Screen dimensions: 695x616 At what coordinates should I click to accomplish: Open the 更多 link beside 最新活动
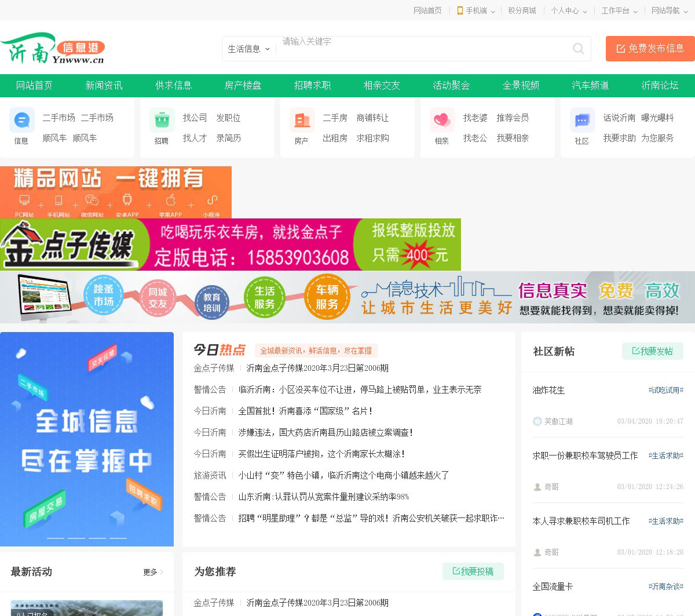pos(153,572)
